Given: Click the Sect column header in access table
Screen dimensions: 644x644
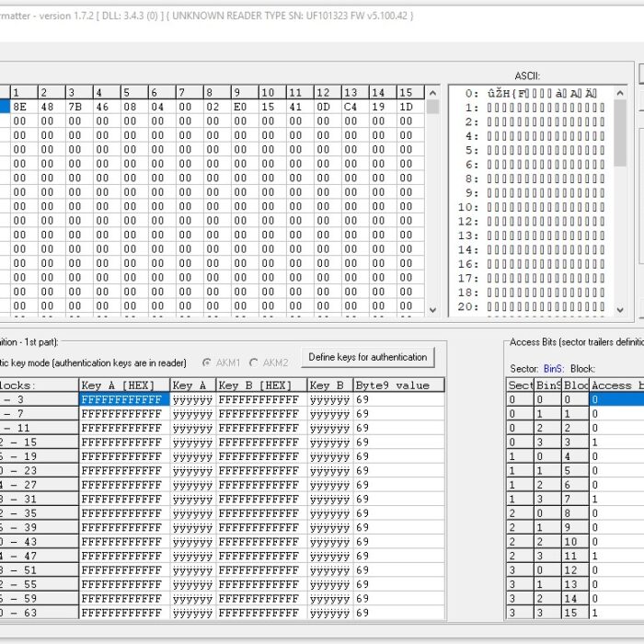Looking at the screenshot, I should tap(520, 385).
